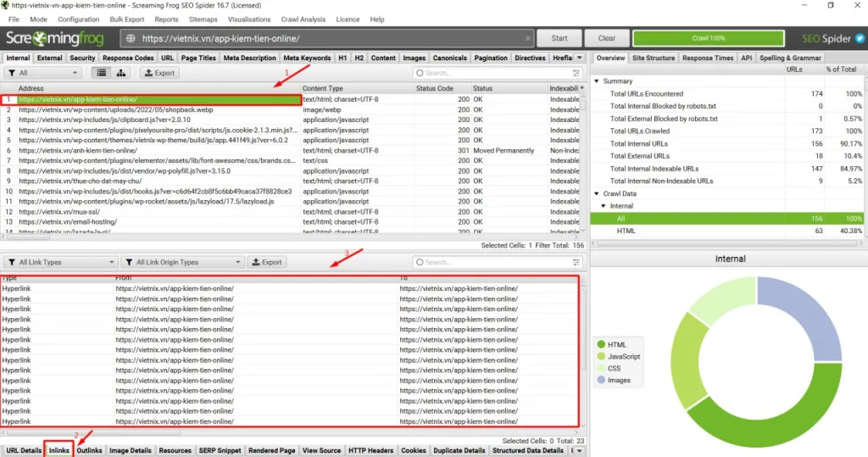
Task: Switch to list view icon
Action: pyautogui.click(x=102, y=73)
